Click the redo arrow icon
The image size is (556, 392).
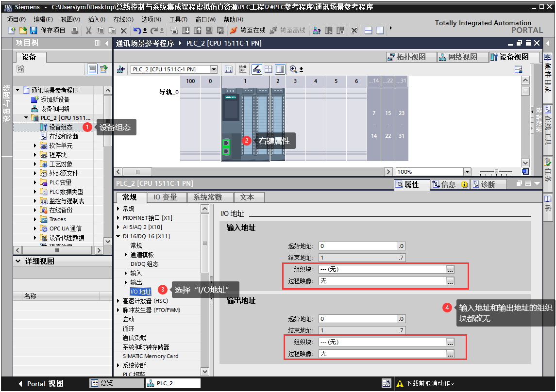(154, 31)
